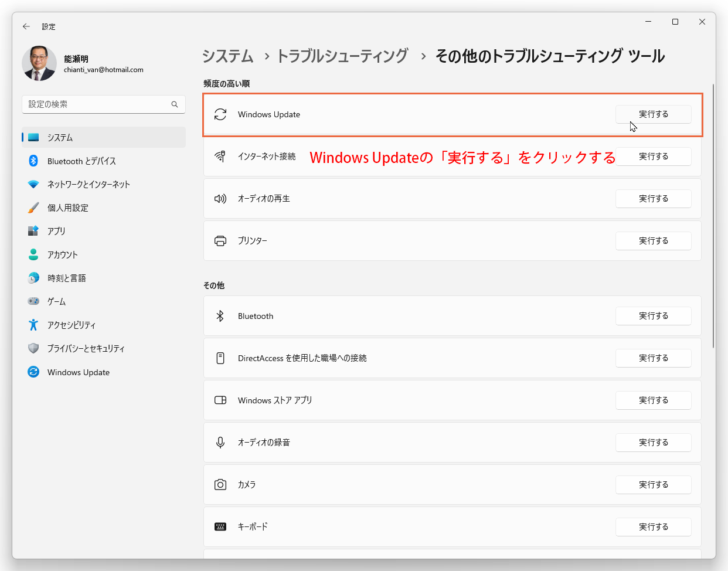
Task: Click the オーディオの再生 speaker icon
Action: [x=220, y=199]
